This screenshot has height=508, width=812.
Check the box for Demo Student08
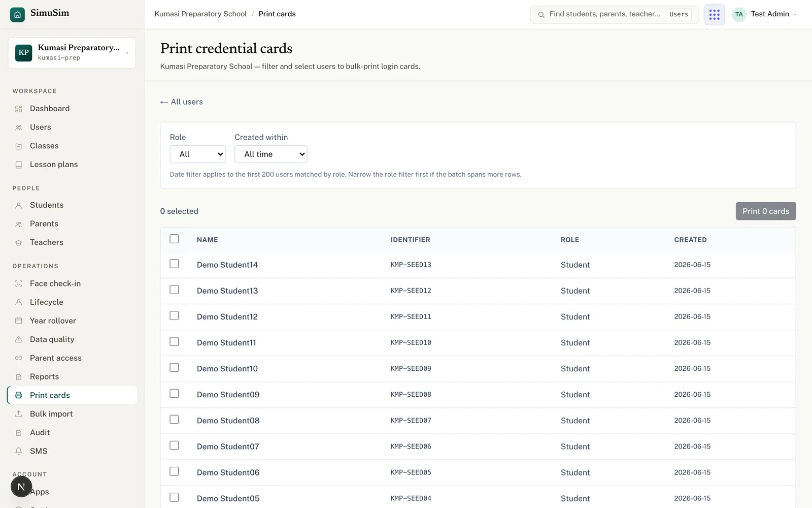click(174, 420)
